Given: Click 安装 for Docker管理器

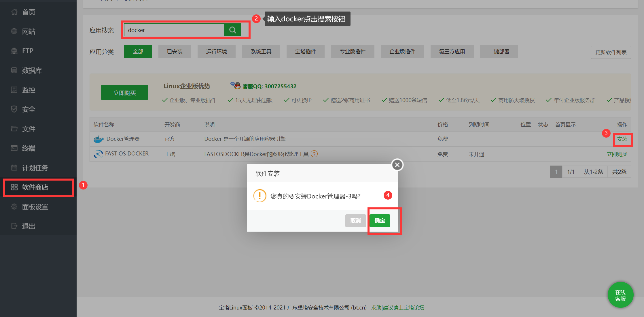Looking at the screenshot, I should (x=622, y=139).
